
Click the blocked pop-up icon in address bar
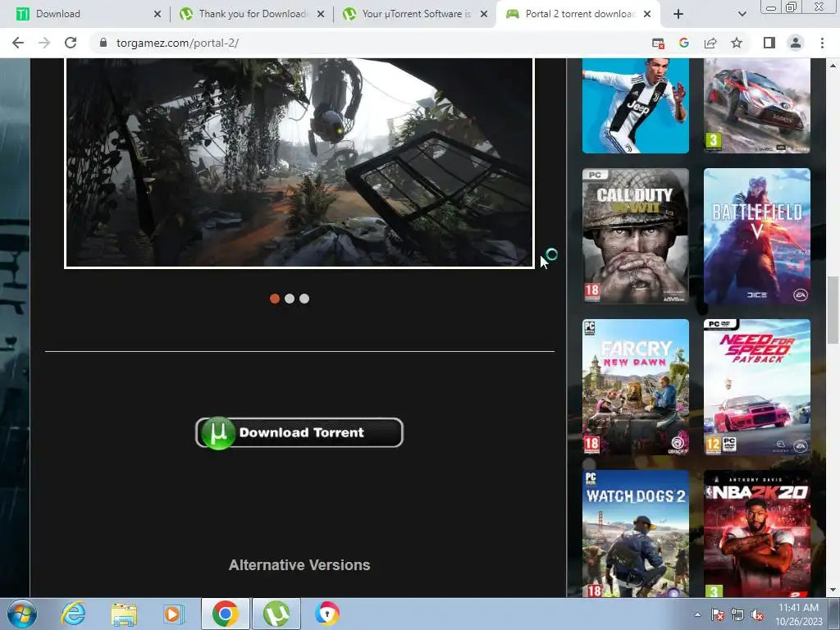658,43
